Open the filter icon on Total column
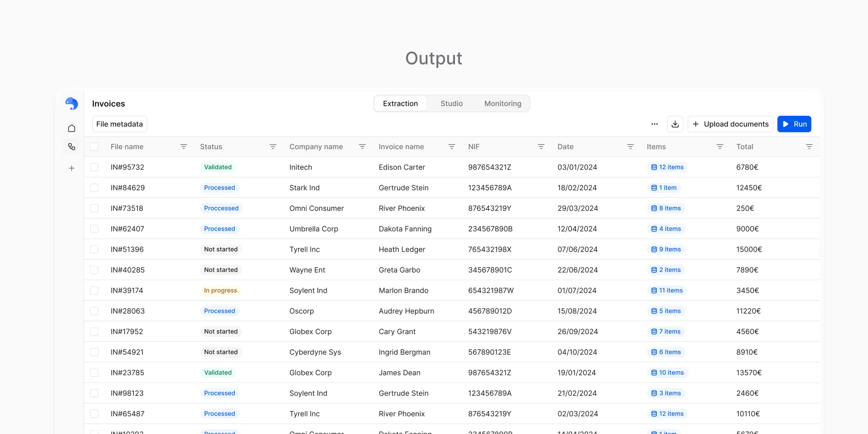The width and height of the screenshot is (868, 434). coord(809,146)
